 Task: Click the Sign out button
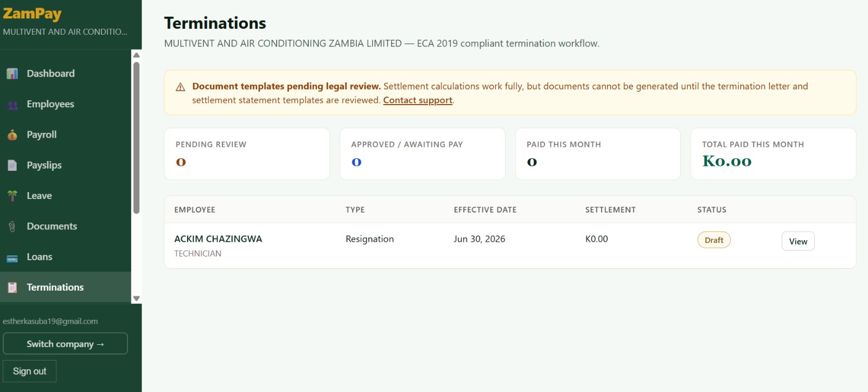click(29, 371)
